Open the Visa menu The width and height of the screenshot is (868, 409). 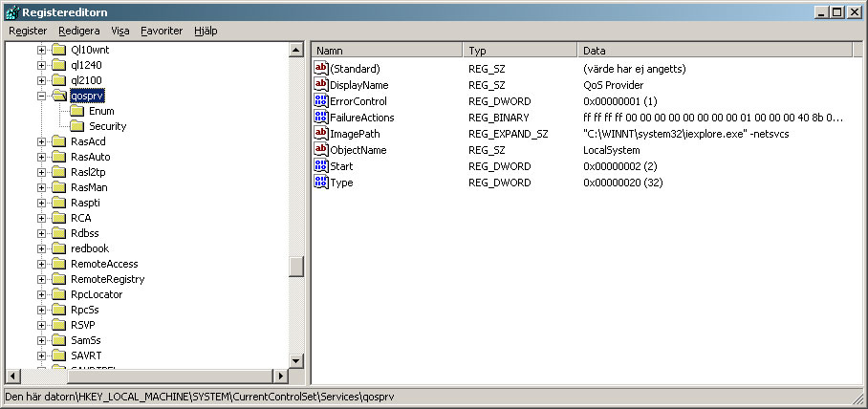point(120,31)
